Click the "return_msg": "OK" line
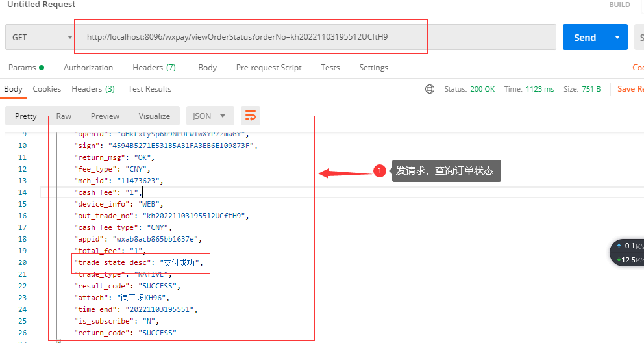This screenshot has height=345, width=644. point(114,157)
